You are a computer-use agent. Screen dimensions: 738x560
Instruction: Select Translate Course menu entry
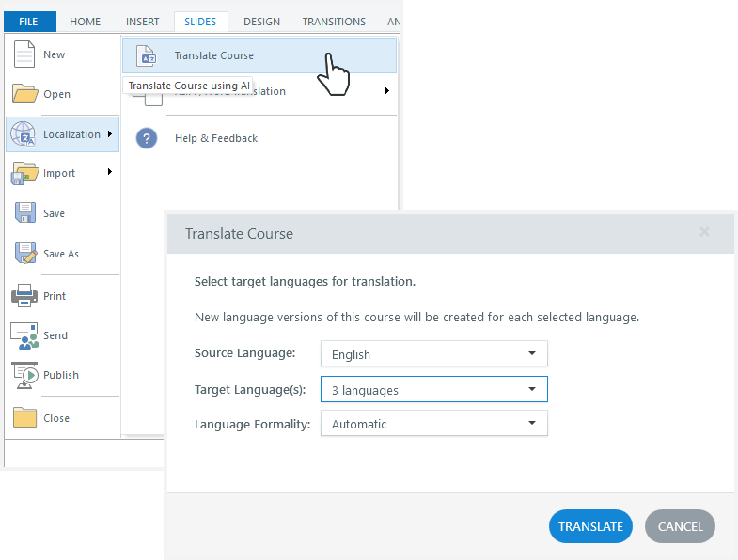coord(214,55)
